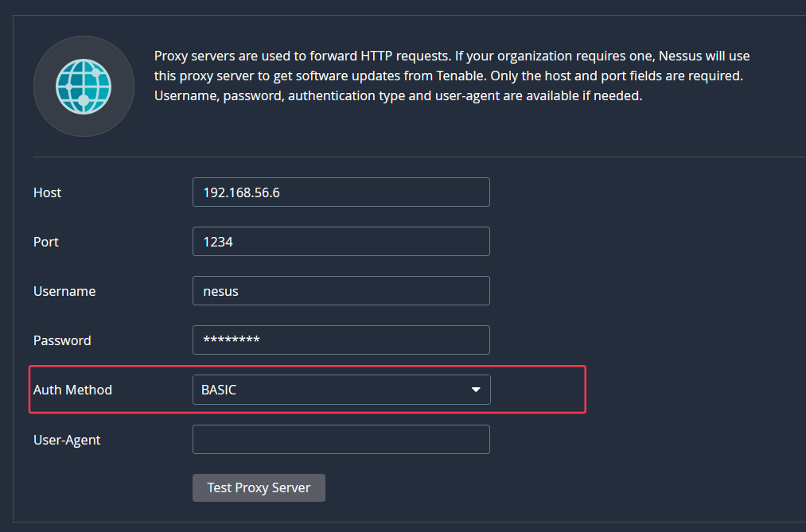Click the BASIC selected value text
This screenshot has width=806, height=532.
pyautogui.click(x=220, y=390)
